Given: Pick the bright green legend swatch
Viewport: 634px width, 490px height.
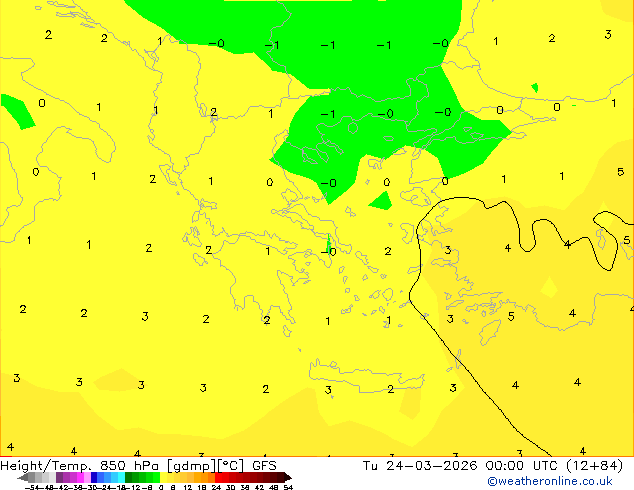Looking at the screenshot, I should 156,477.
